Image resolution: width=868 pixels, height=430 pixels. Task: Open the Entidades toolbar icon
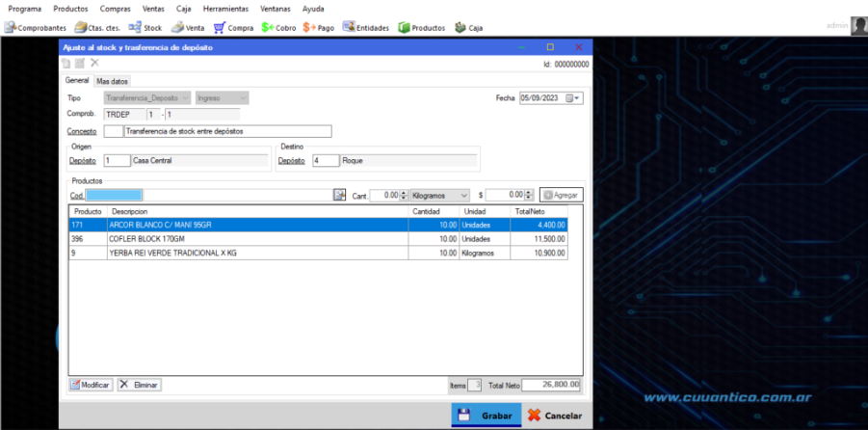[x=365, y=28]
